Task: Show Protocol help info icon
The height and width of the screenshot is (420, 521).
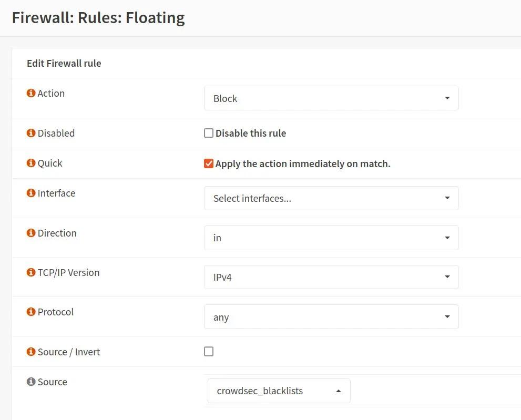Action: 31,312
